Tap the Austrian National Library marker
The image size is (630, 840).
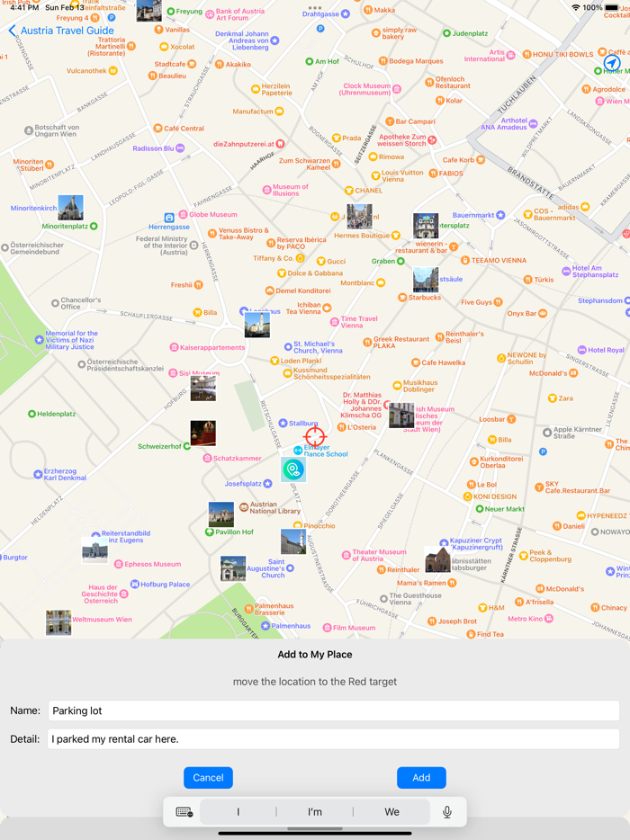243,506
